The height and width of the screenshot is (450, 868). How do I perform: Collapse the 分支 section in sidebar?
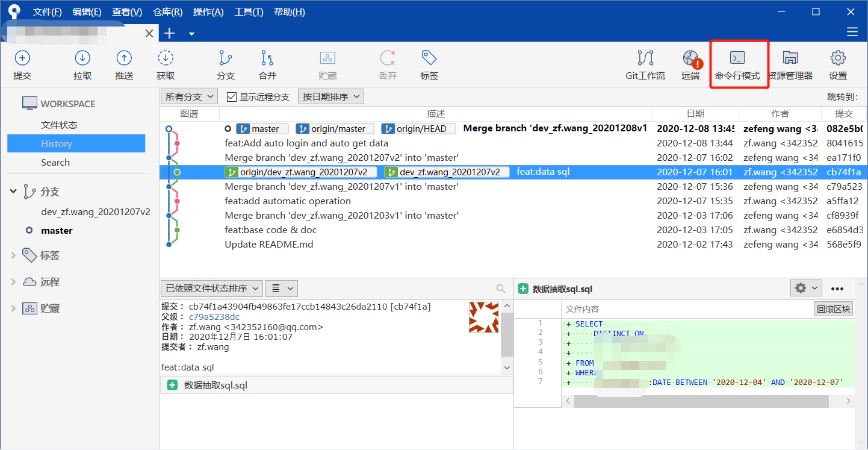click(x=13, y=192)
